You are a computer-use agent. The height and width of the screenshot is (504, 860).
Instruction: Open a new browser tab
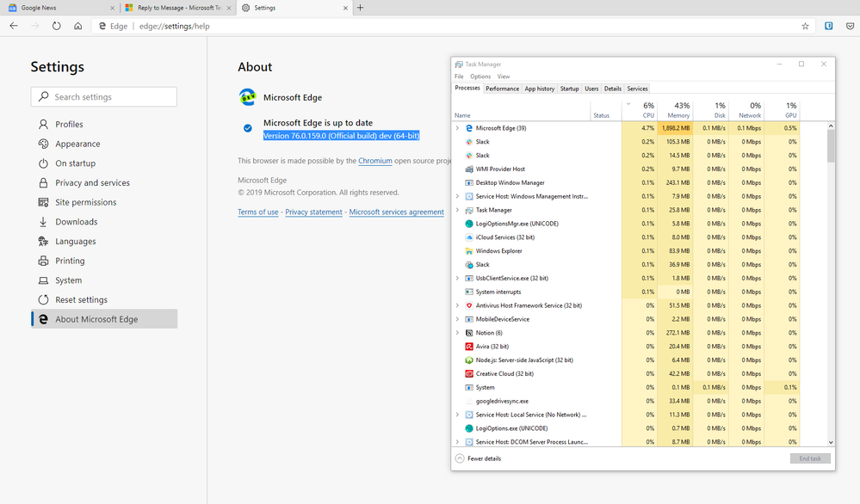tap(361, 8)
